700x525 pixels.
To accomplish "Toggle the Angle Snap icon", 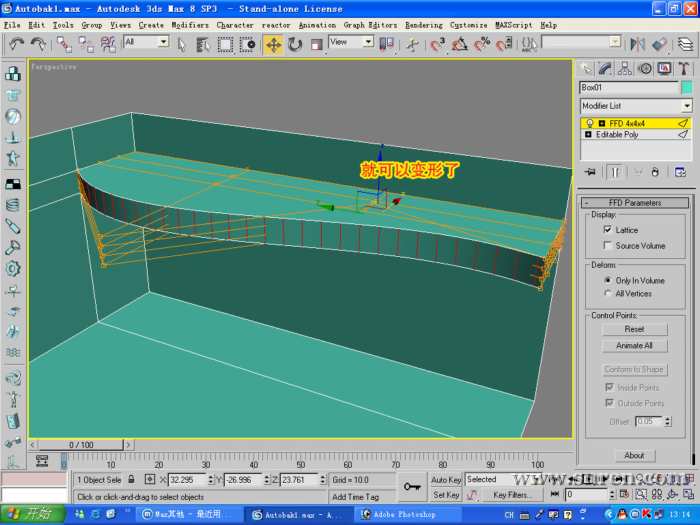I will (460, 44).
